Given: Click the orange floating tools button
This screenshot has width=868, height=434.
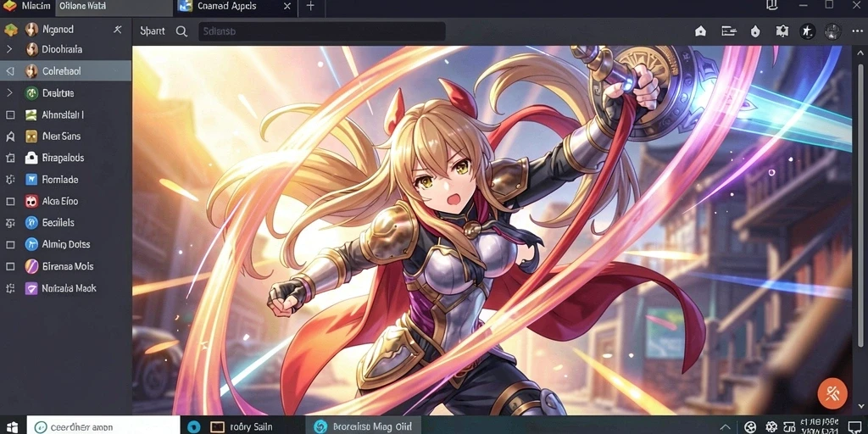Looking at the screenshot, I should tap(832, 393).
